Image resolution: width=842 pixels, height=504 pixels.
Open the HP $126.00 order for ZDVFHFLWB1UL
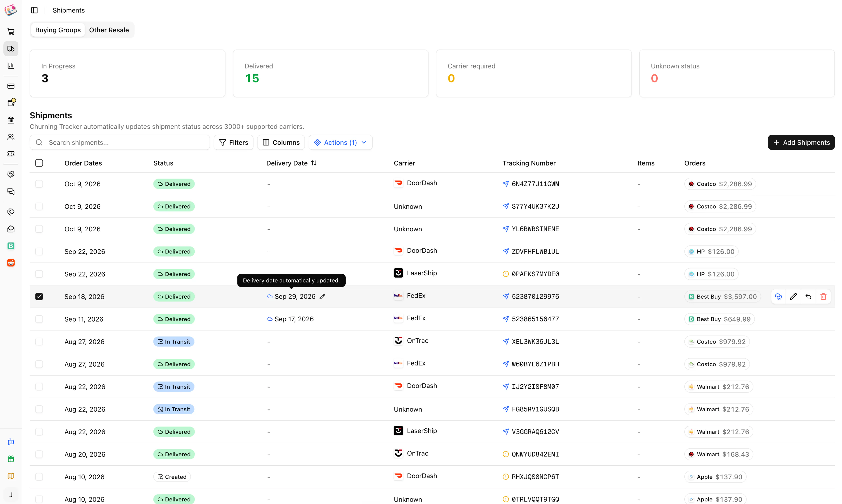pos(711,252)
